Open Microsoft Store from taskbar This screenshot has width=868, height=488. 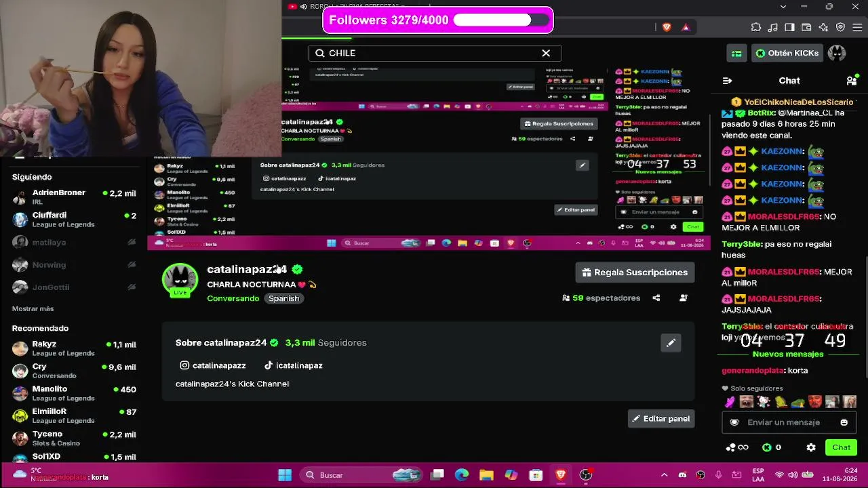point(536,475)
